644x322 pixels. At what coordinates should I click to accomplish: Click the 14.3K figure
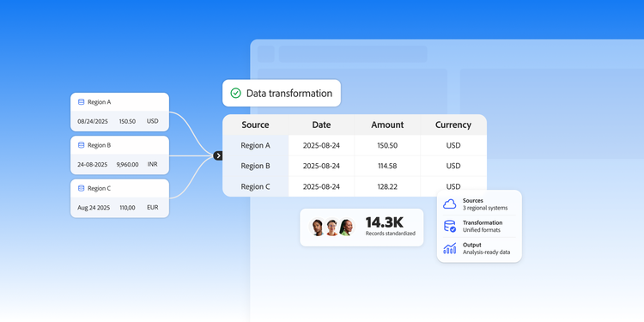(385, 222)
